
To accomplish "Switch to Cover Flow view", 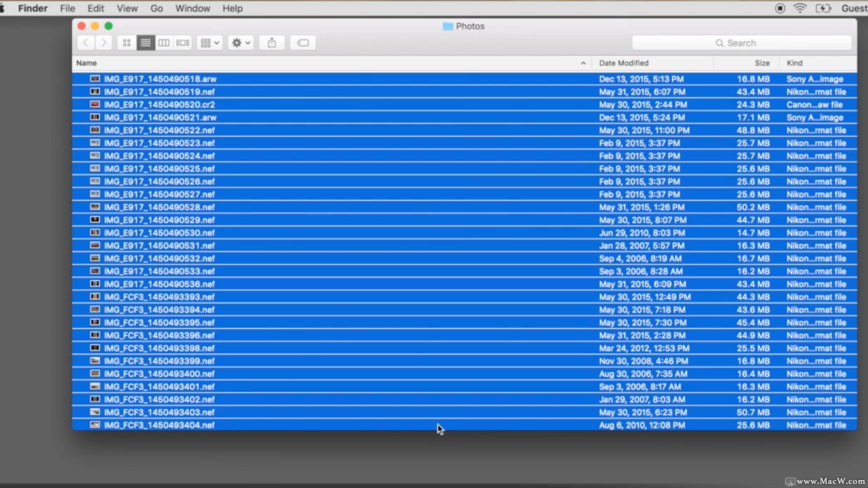I will pyautogui.click(x=183, y=43).
